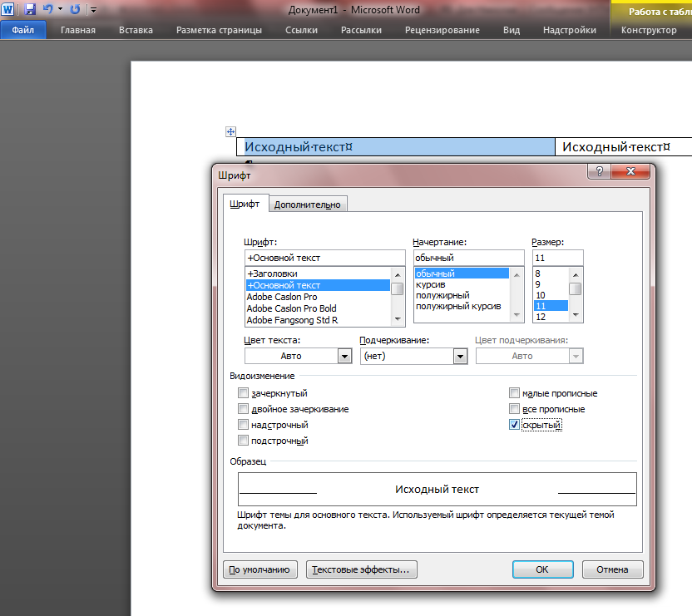Image resolution: width=692 pixels, height=616 pixels.
Task: Select полужирный in the Начертание list
Action: [x=442, y=295]
